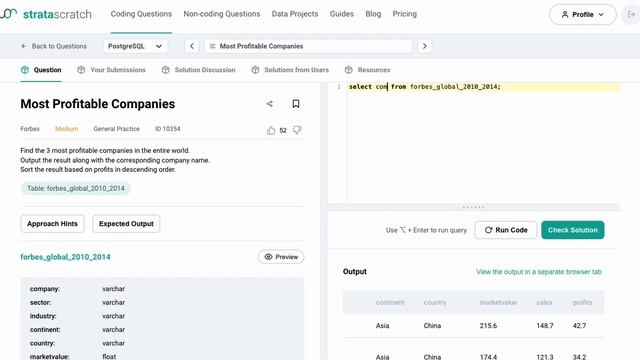Screen dimensions: 640x360
Task: Click the question list icon in selector
Action: pyautogui.click(x=213, y=46)
